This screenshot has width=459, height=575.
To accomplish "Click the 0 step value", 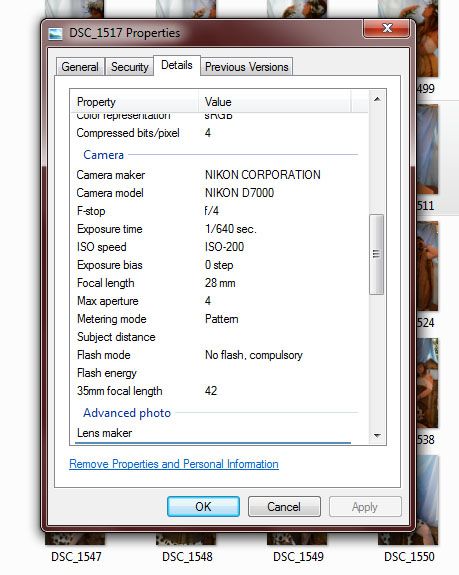I will tap(219, 265).
